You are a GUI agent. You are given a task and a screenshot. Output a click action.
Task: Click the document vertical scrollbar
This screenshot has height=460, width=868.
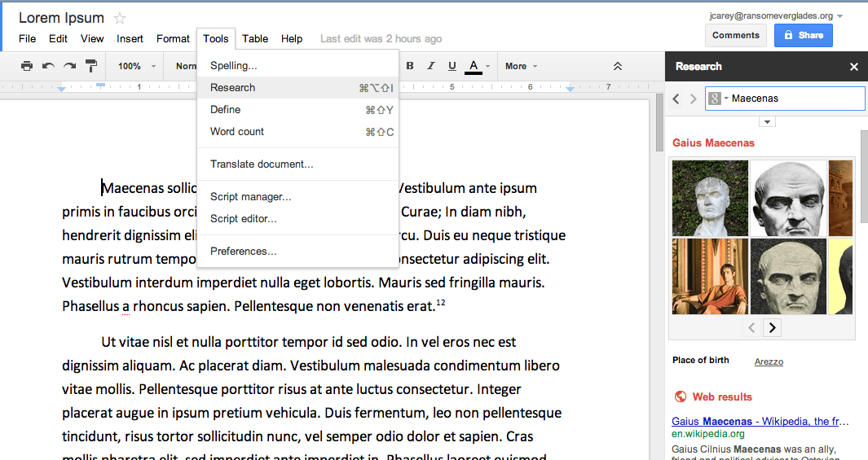click(659, 123)
